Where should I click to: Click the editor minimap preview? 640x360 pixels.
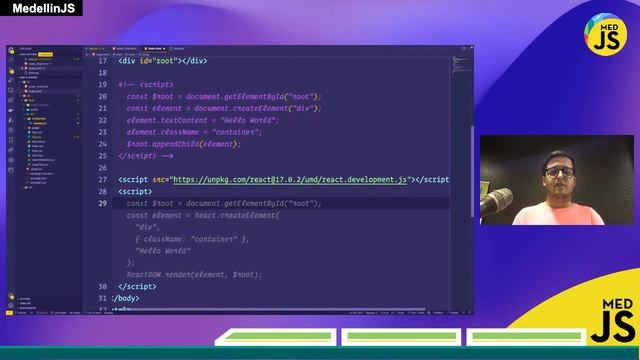point(460,65)
